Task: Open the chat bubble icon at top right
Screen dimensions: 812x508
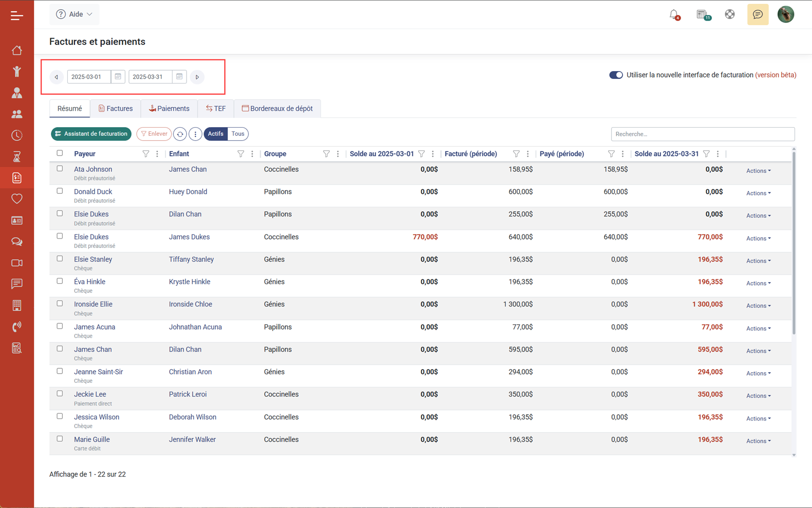Action: click(757, 15)
